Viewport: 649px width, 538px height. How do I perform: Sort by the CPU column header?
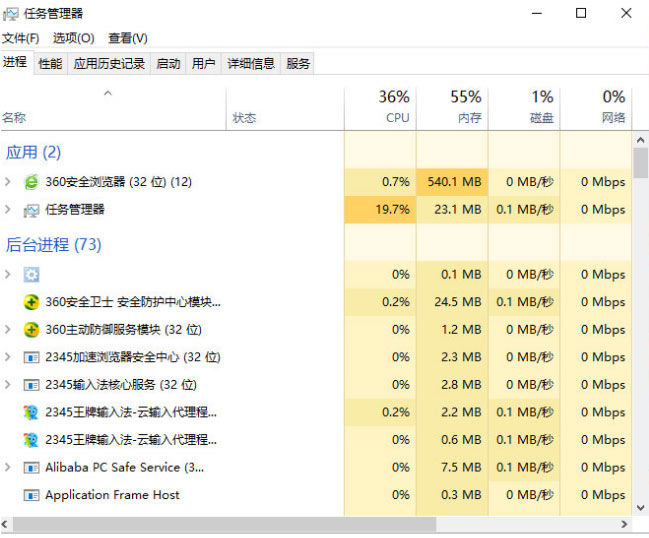tap(380, 108)
